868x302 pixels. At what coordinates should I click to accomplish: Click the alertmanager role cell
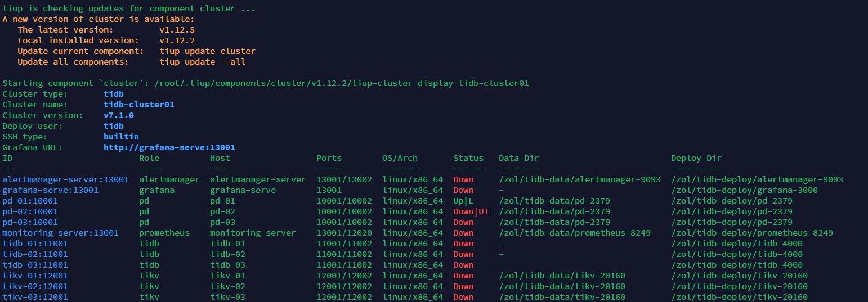169,179
